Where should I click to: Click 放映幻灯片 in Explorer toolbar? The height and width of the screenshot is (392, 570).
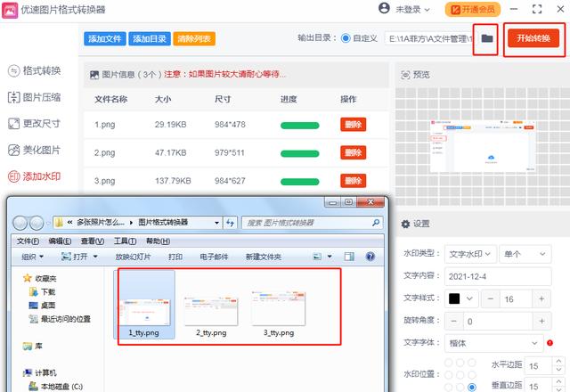133,257
